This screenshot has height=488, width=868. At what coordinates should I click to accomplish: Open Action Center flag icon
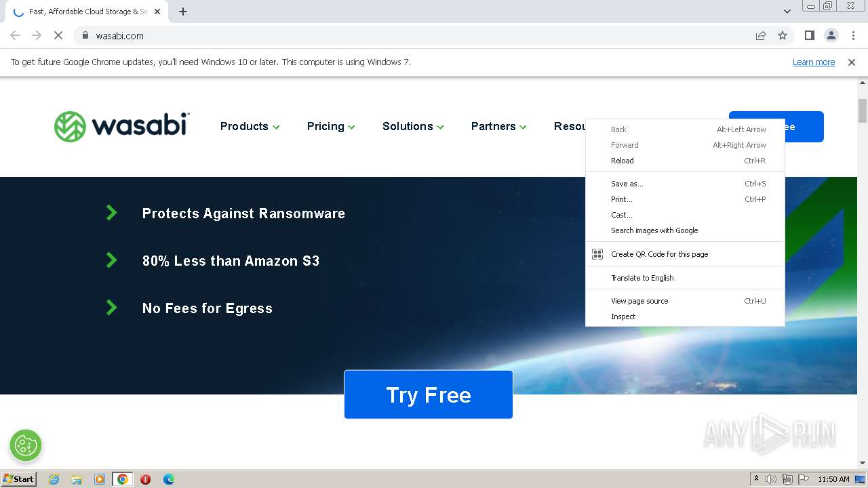pyautogui.click(x=804, y=479)
